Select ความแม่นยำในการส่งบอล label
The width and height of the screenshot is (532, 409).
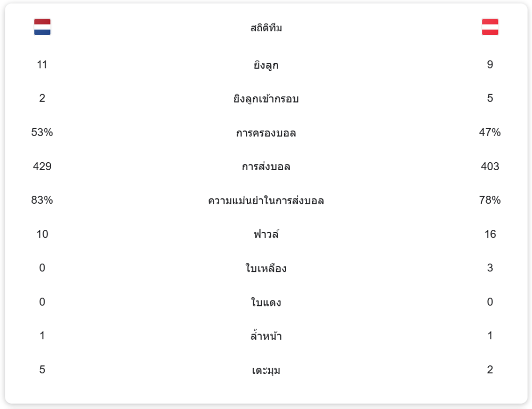point(266,201)
